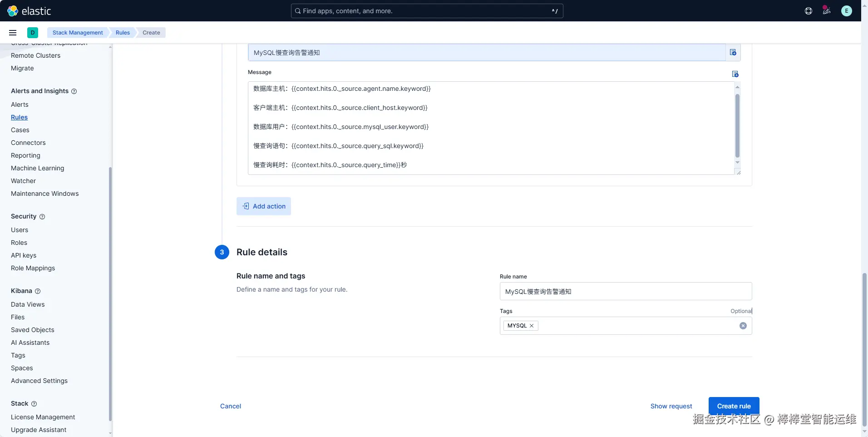The height and width of the screenshot is (437, 868).
Task: Open the space selector D avatar
Action: pos(33,33)
